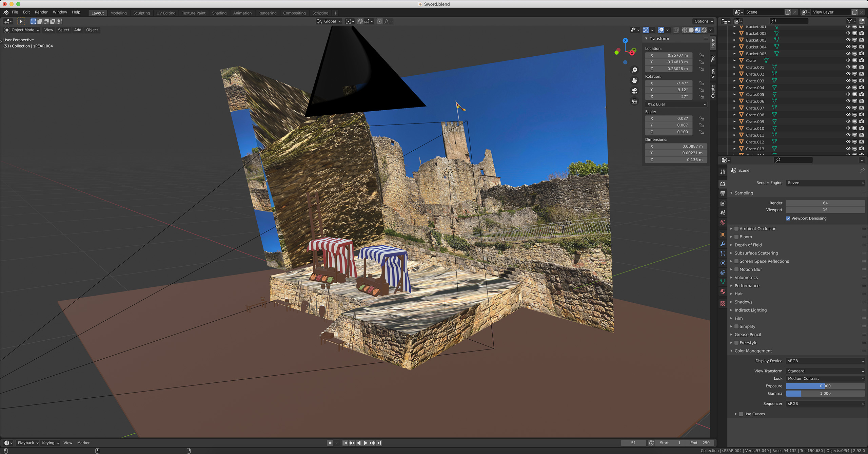Viewport: 868px width, 454px height.
Task: Open the View sidebar tab
Action: (x=713, y=73)
